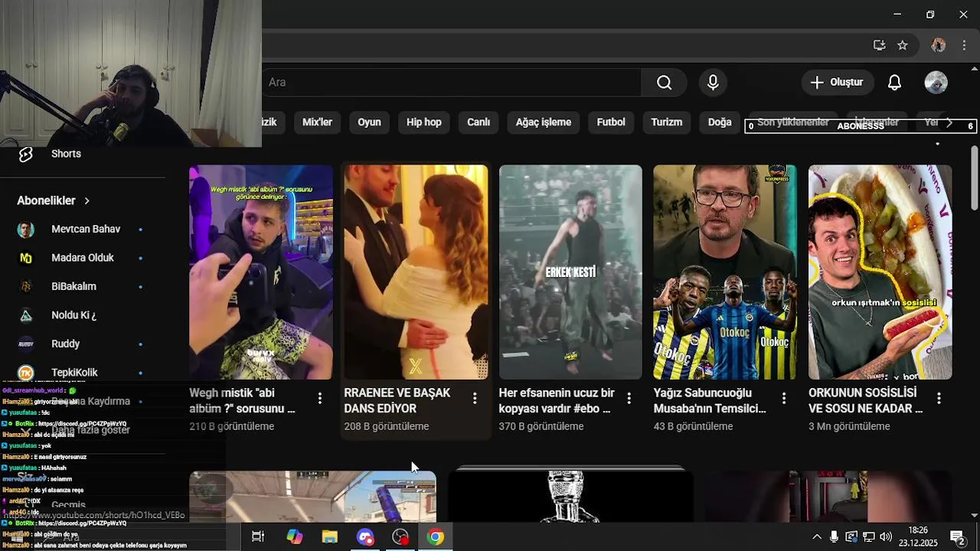
Task: Click the microphone tray icon
Action: pyautogui.click(x=834, y=537)
